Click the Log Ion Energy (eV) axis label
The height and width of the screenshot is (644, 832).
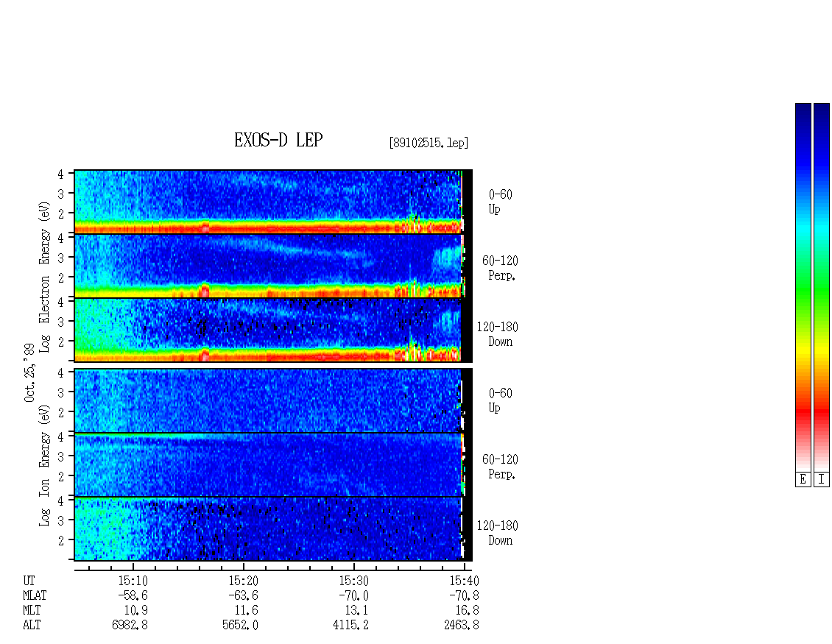tap(44, 465)
